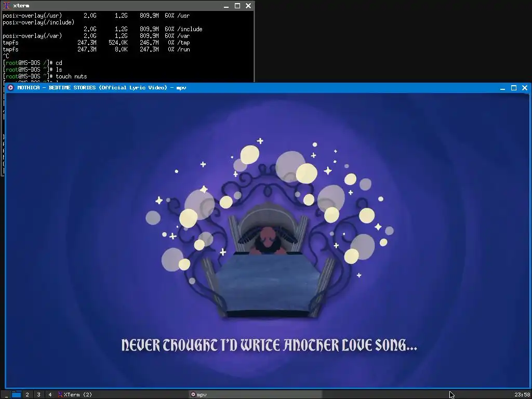This screenshot has height=399, width=532.
Task: Minimize the xterm window
Action: 227,6
